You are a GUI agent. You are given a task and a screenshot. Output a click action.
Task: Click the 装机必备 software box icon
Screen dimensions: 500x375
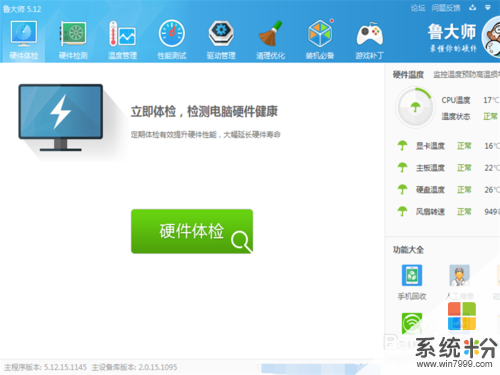coord(320,33)
